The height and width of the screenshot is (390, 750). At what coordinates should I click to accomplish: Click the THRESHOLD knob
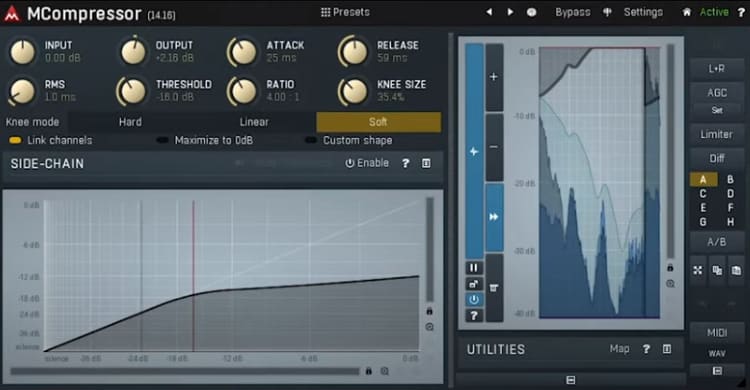[132, 91]
